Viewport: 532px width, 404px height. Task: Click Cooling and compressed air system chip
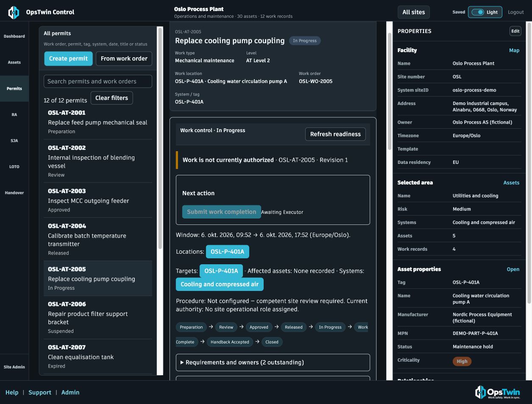[220, 284]
